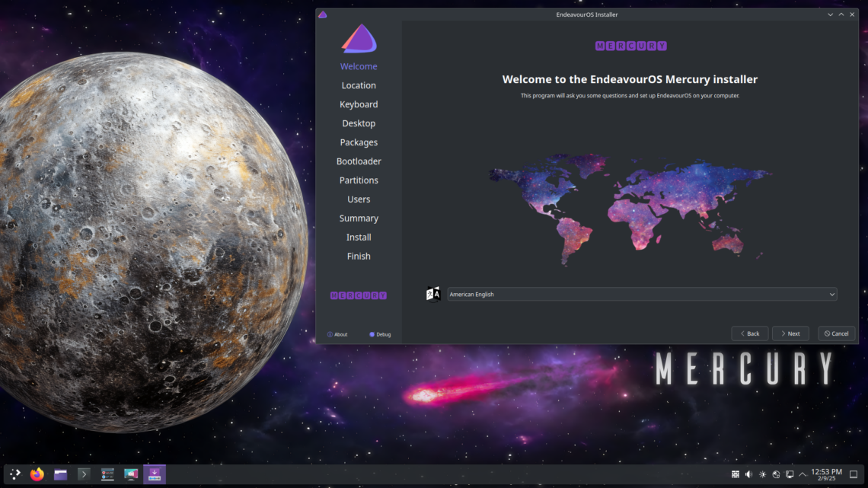Open the brightness tray icon

pos(762,474)
